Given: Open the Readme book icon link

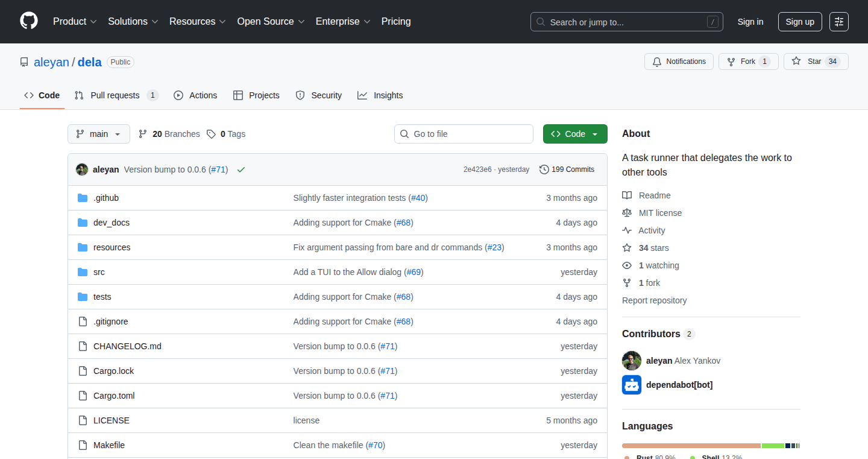Looking at the screenshot, I should click(627, 195).
